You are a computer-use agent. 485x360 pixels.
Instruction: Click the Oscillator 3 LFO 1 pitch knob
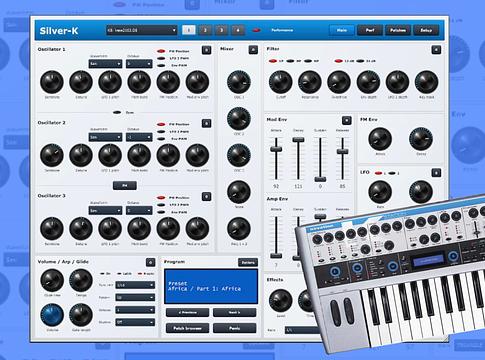pyautogui.click(x=110, y=229)
